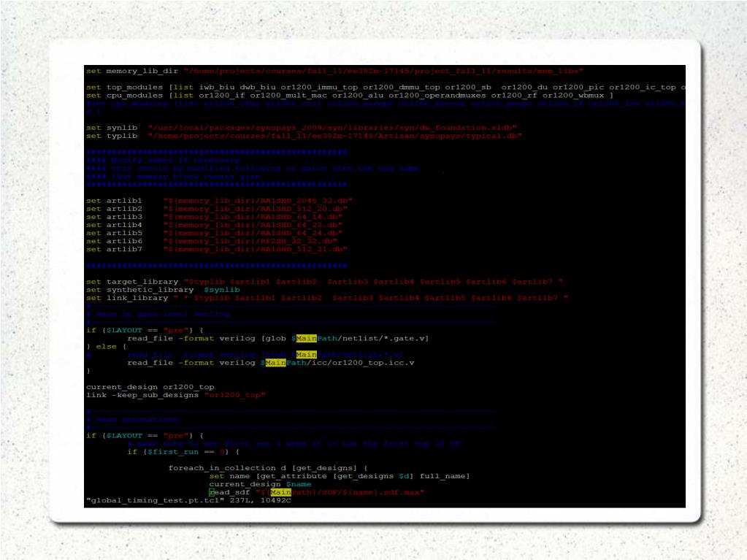Click highlighted 'Main' in the read_sdf line
This screenshot has width=747, height=560.
[x=280, y=492]
